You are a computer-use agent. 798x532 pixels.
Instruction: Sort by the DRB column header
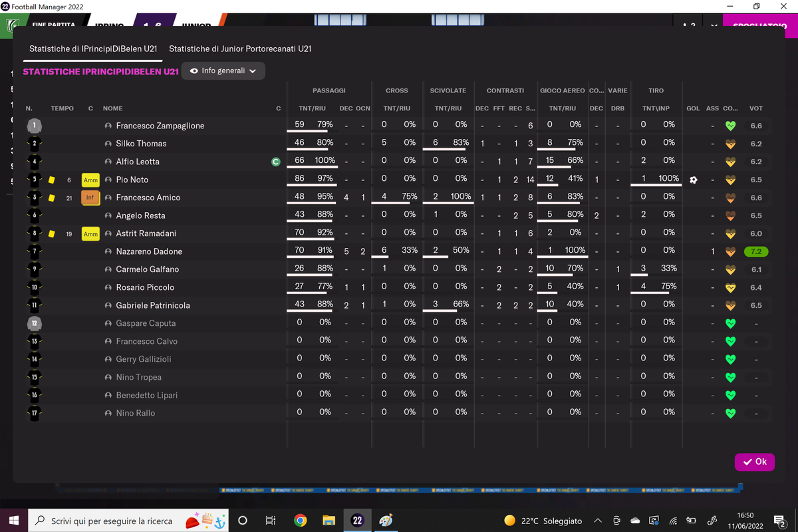pyautogui.click(x=618, y=108)
